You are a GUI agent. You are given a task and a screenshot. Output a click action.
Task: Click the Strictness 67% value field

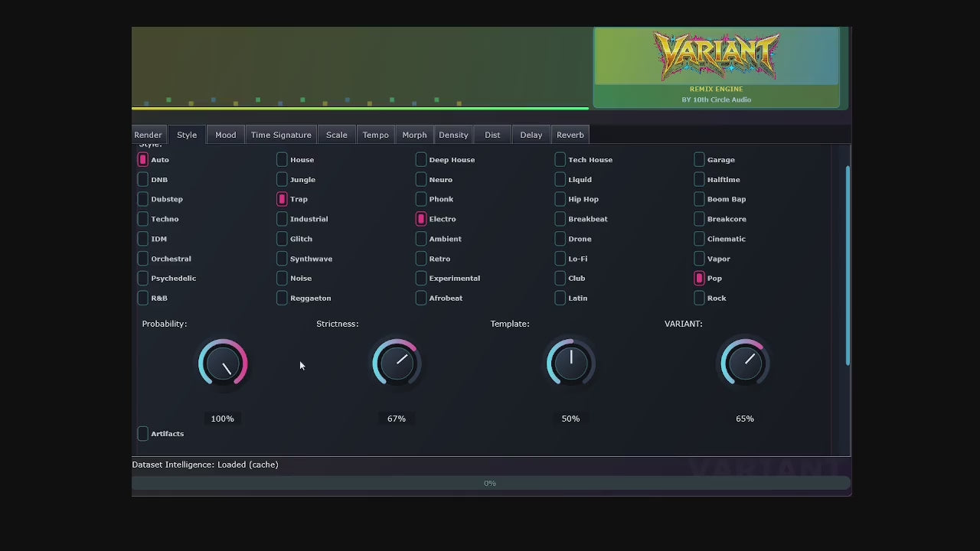pos(397,419)
